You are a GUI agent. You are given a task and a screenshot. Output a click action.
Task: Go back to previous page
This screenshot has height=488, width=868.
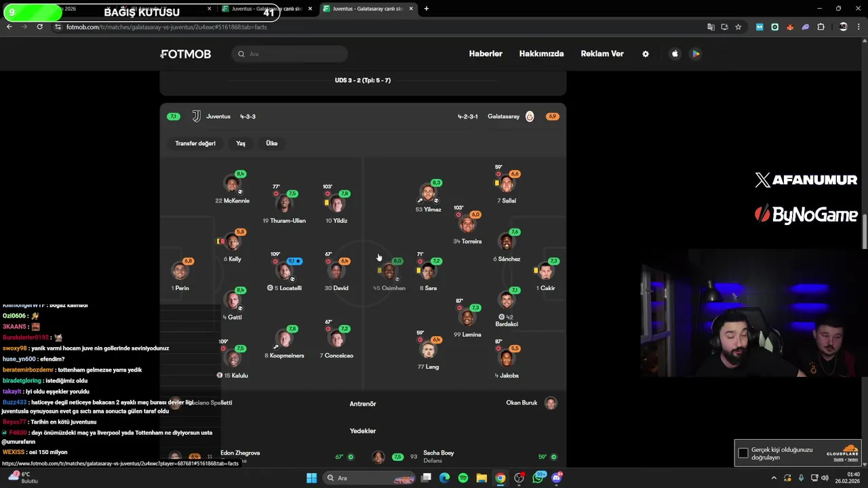(x=9, y=27)
